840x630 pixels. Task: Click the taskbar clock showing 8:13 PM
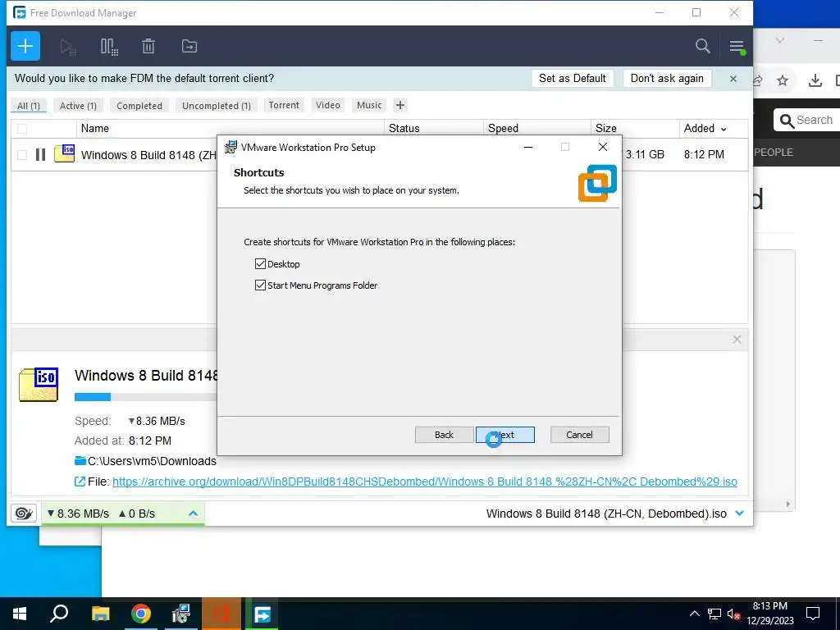(x=769, y=614)
